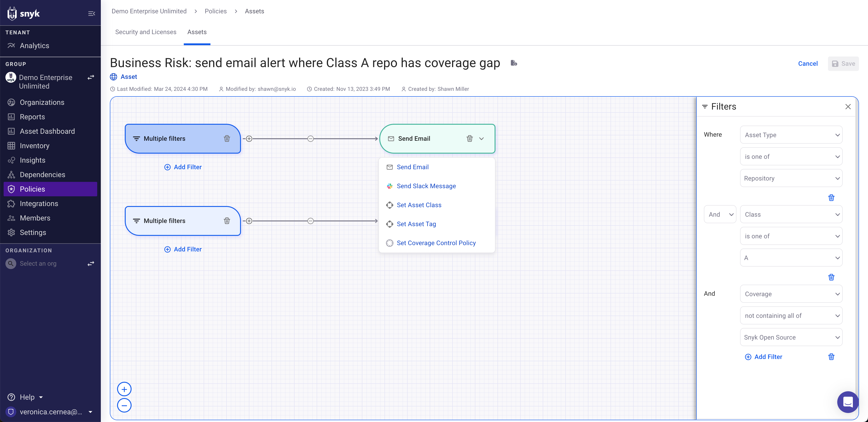Switch to the Security and Licenses tab
This screenshot has height=422, width=868.
point(146,32)
